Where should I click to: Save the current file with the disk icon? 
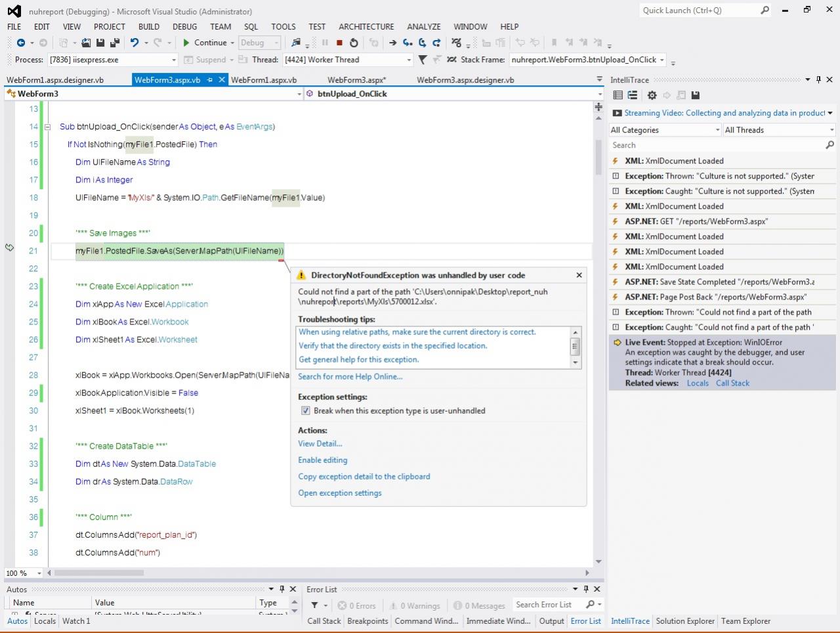100,43
